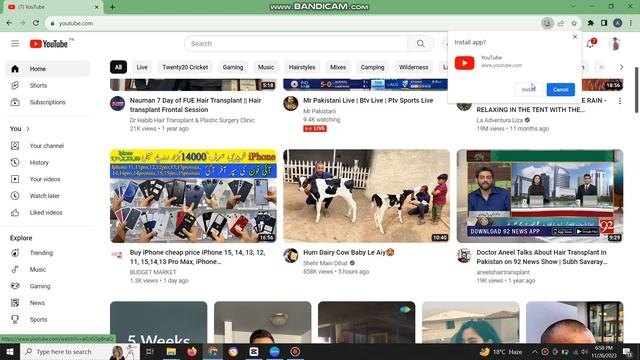The height and width of the screenshot is (360, 640).
Task: Open Chrome profile avatar
Action: [618, 23]
